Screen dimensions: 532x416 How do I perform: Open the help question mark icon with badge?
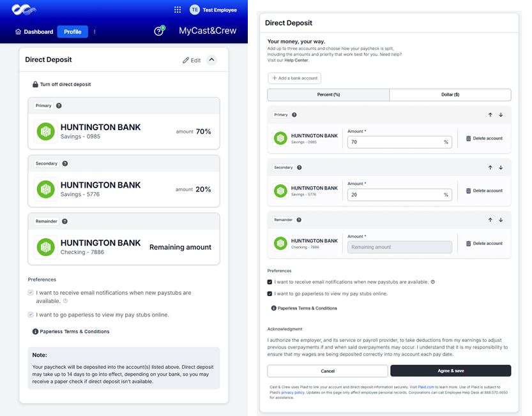click(159, 31)
